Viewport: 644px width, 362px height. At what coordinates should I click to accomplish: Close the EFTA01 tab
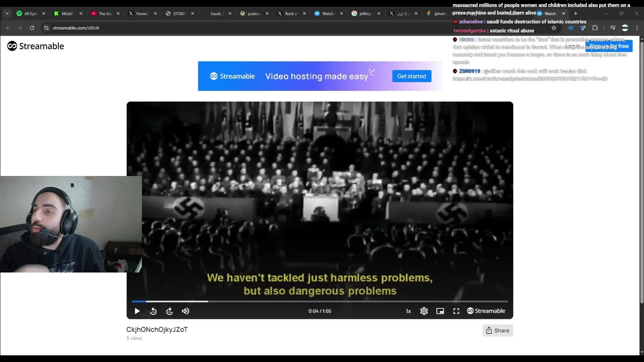(x=193, y=14)
